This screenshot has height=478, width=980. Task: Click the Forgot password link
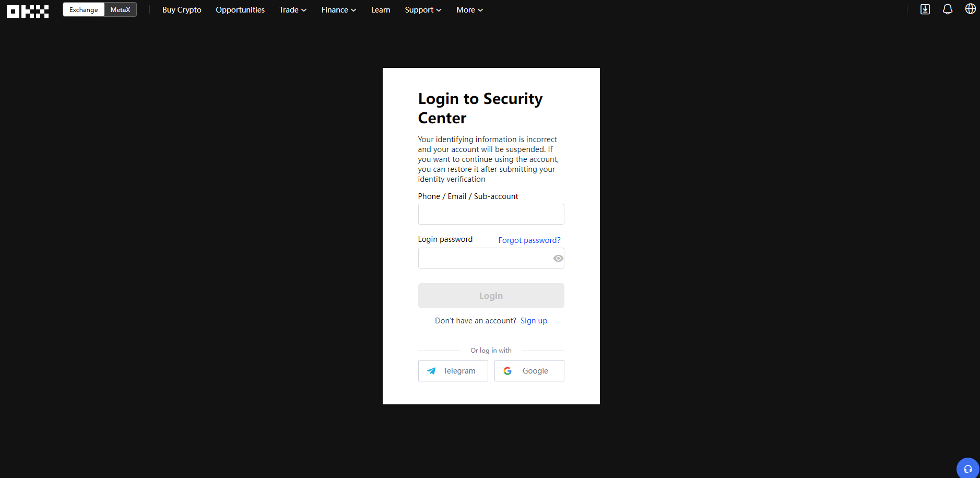529,240
